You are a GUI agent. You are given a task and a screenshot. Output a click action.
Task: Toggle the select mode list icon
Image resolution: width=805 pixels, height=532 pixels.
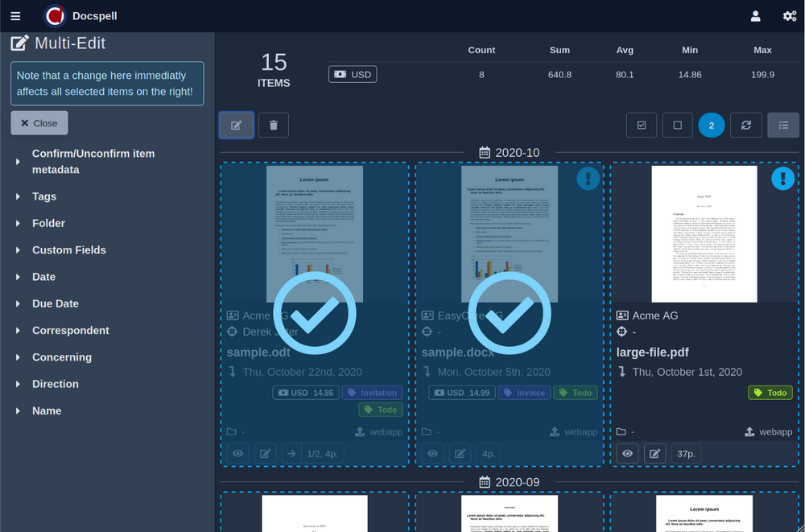pos(783,126)
